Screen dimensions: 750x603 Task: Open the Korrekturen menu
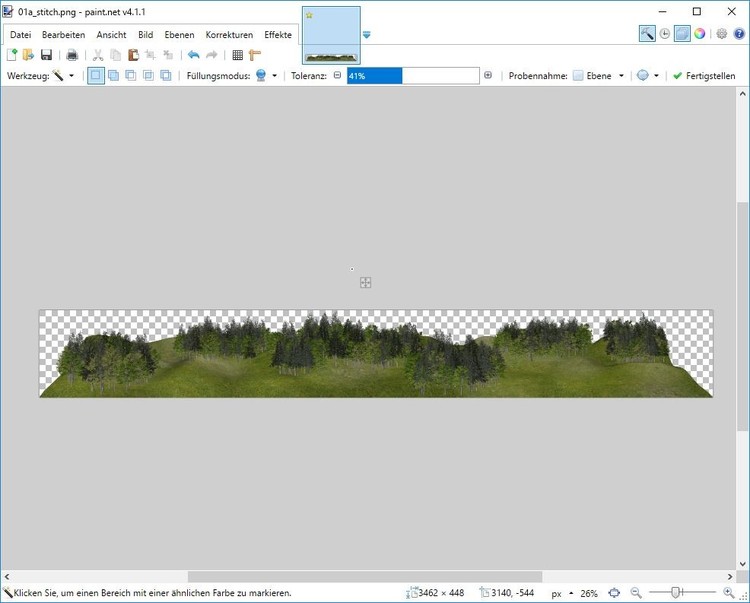229,35
